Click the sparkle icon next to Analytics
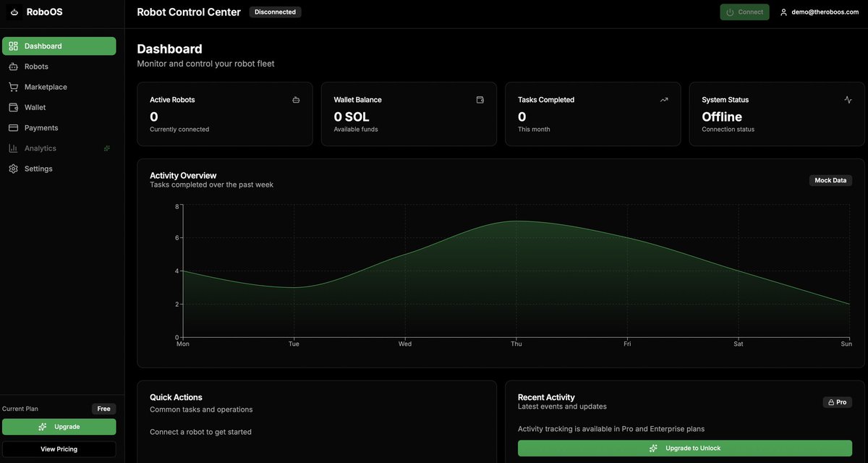 pyautogui.click(x=106, y=148)
